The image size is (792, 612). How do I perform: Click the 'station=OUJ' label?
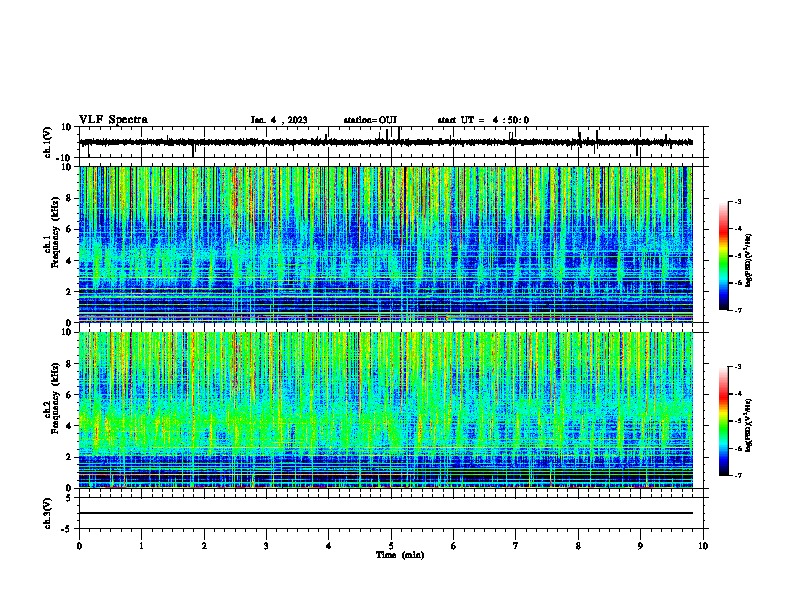[370, 120]
